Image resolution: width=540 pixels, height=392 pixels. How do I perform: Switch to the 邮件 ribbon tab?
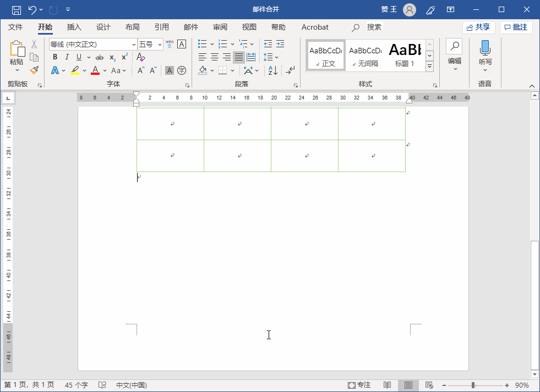tap(190, 27)
